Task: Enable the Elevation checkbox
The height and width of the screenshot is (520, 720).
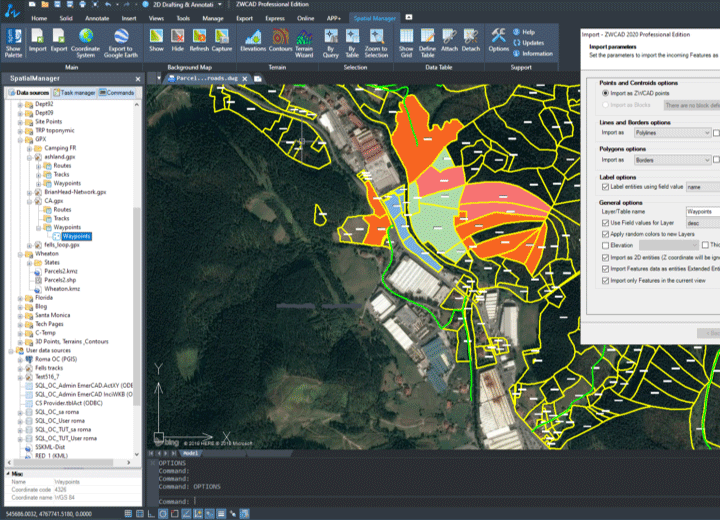Action: (x=605, y=245)
